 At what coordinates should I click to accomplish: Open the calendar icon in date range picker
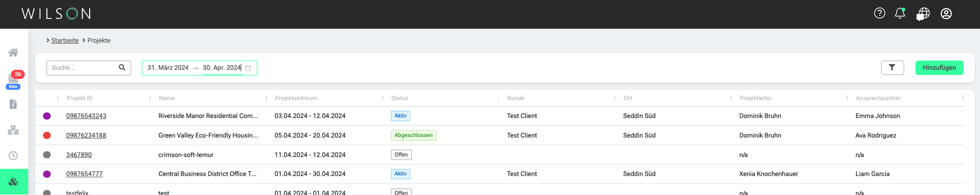pos(248,68)
